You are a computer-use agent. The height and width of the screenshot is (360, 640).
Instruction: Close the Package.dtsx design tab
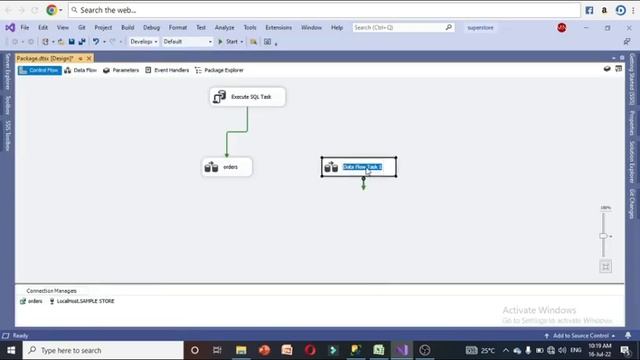(89, 59)
